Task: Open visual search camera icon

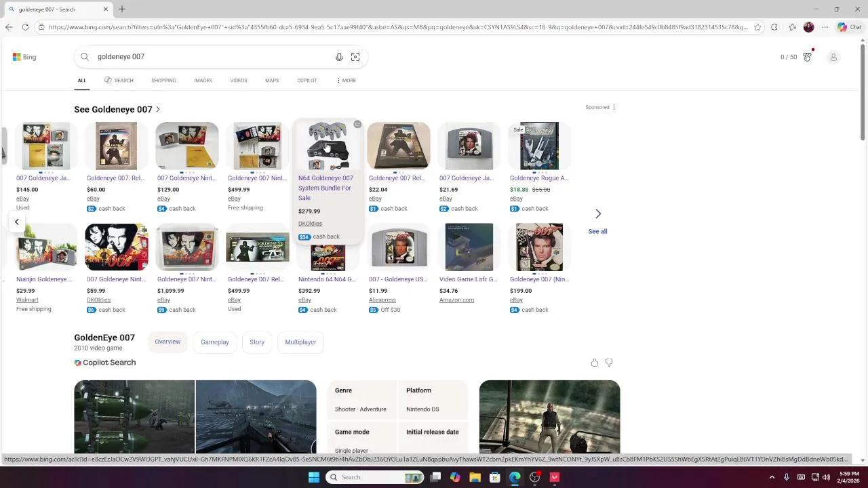Action: click(355, 57)
